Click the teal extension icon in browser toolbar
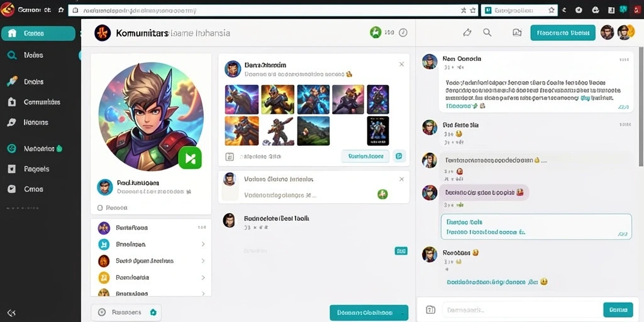This screenshot has width=644, height=322. click(624, 10)
